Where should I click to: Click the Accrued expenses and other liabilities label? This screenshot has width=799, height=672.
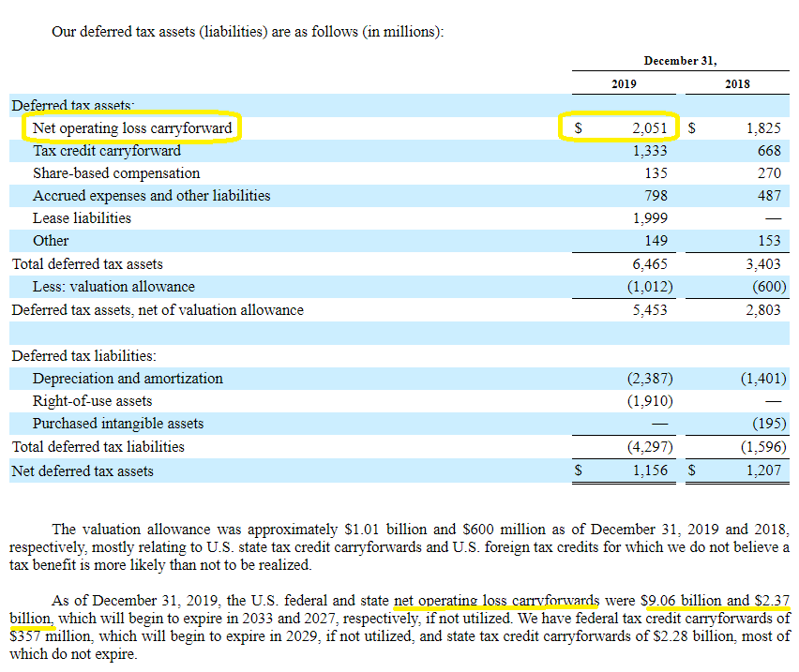click(151, 196)
